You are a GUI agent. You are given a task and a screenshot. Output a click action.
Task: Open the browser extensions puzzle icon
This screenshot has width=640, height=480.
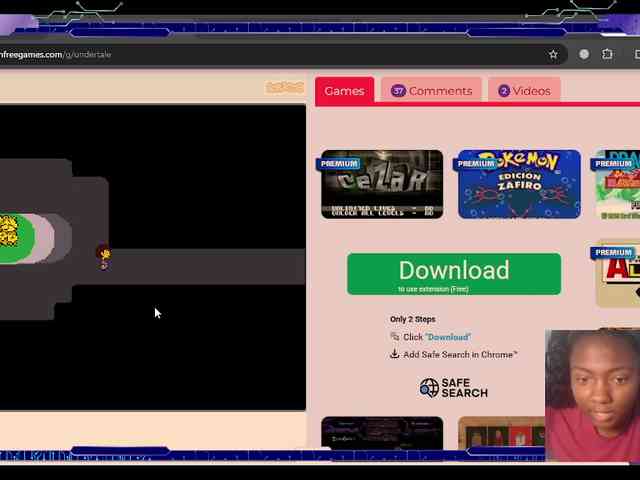point(607,54)
